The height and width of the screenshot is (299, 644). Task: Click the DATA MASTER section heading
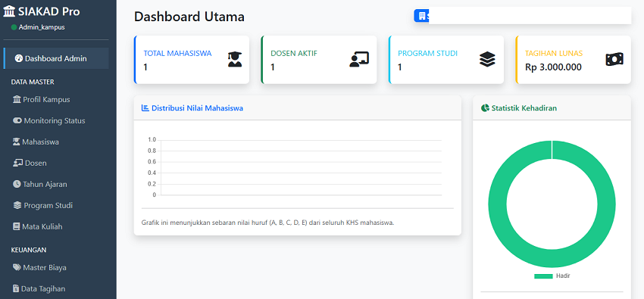tap(33, 82)
